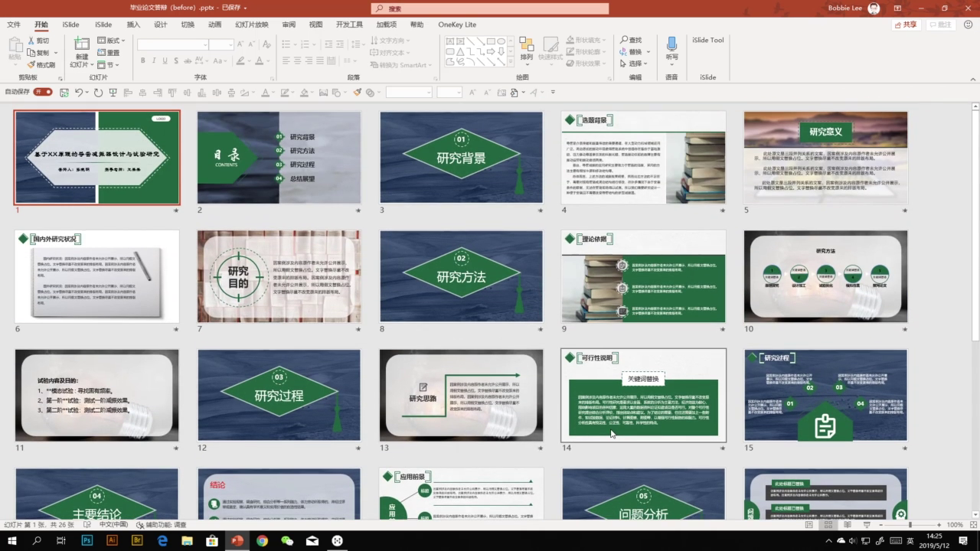Click the Text Shadow S icon
This screenshot has width=980, height=551.
pos(176,60)
